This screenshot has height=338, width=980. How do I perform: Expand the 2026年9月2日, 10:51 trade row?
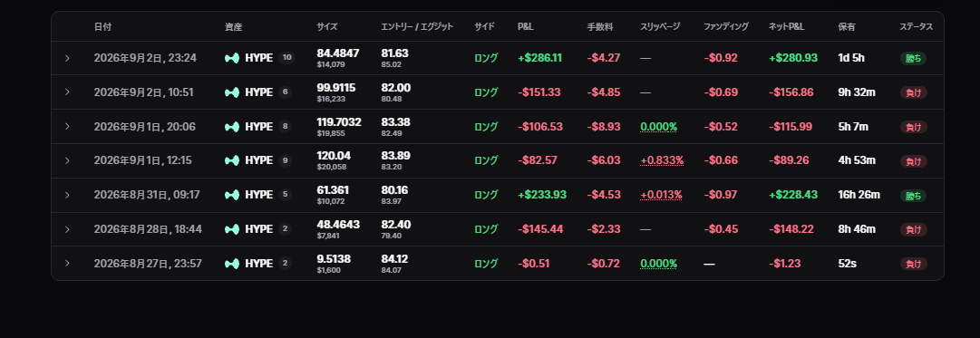click(67, 92)
